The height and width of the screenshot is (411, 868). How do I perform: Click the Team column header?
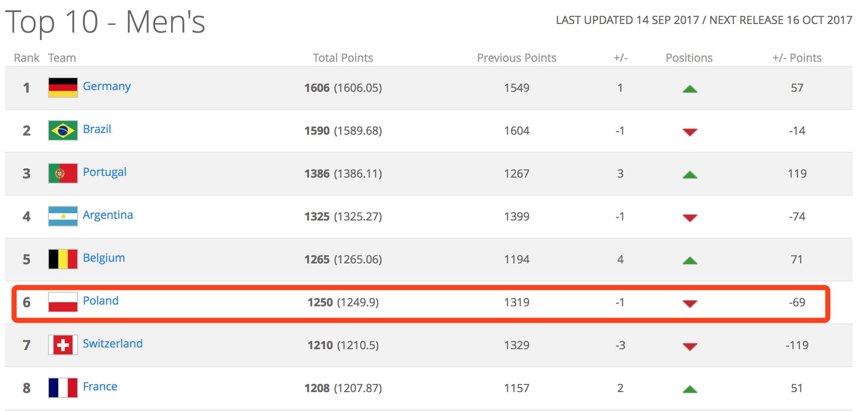click(x=62, y=58)
